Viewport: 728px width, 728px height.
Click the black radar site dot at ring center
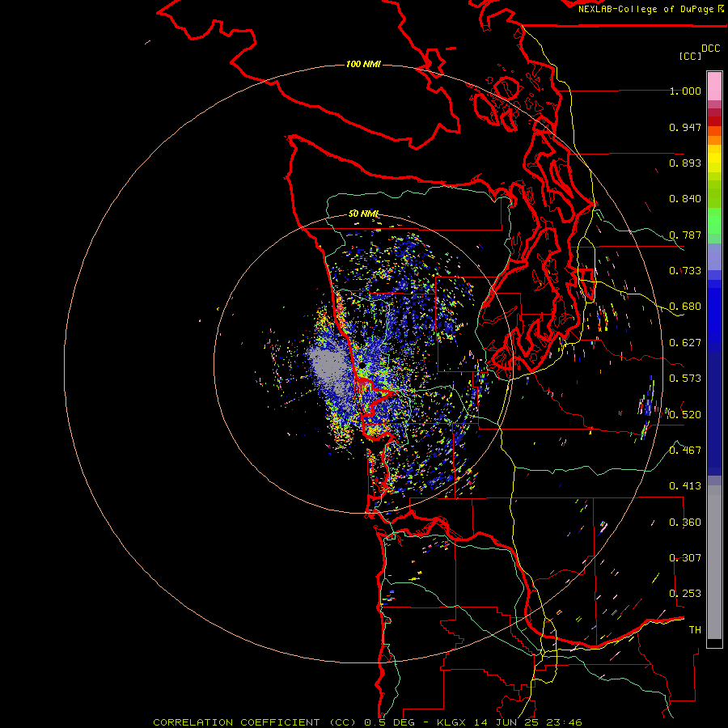point(362,366)
